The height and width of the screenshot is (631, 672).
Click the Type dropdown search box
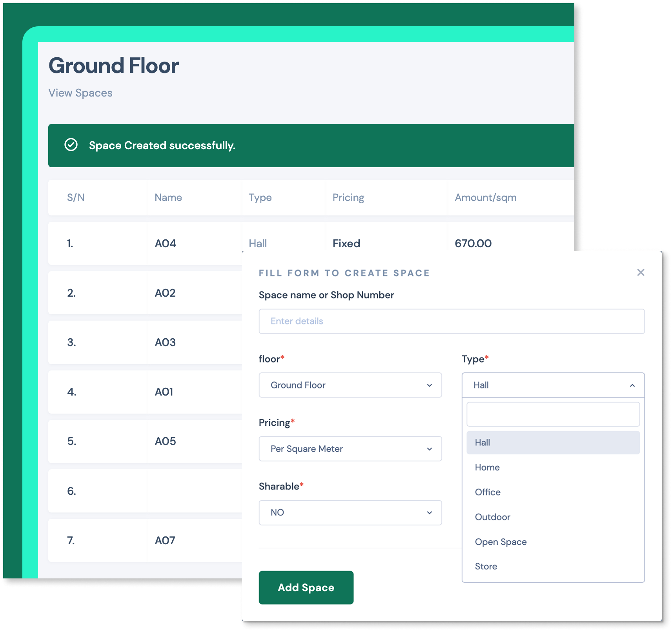pos(553,414)
